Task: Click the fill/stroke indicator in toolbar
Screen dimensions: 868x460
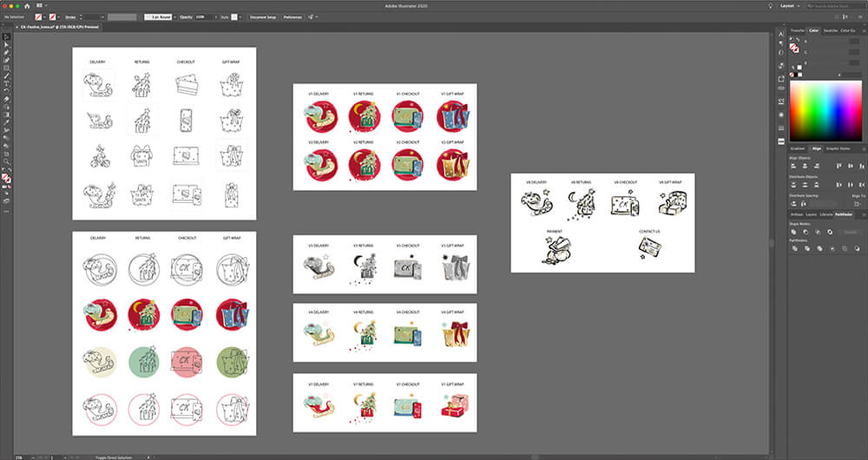Action: pyautogui.click(x=6, y=178)
